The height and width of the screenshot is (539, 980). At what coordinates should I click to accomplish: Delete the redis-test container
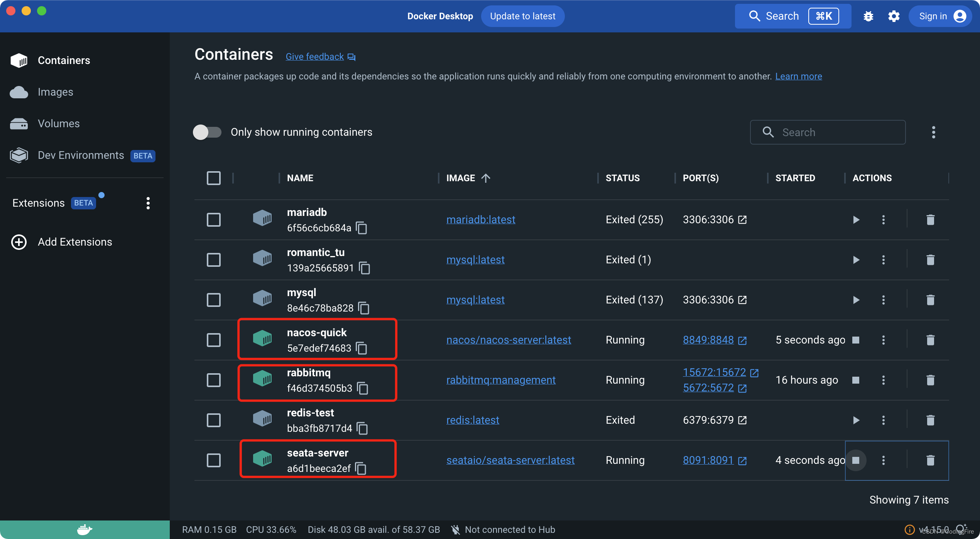coord(930,420)
